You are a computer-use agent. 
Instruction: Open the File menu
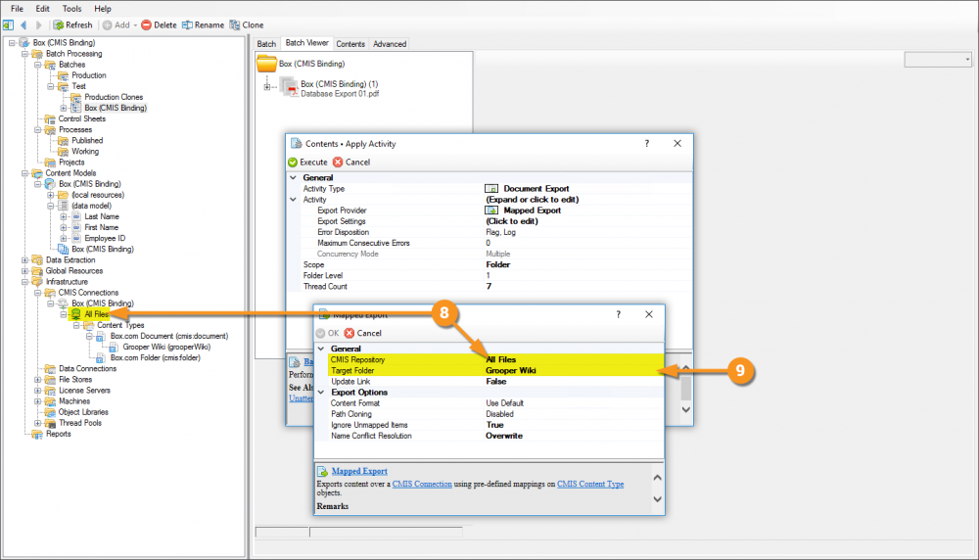[17, 9]
